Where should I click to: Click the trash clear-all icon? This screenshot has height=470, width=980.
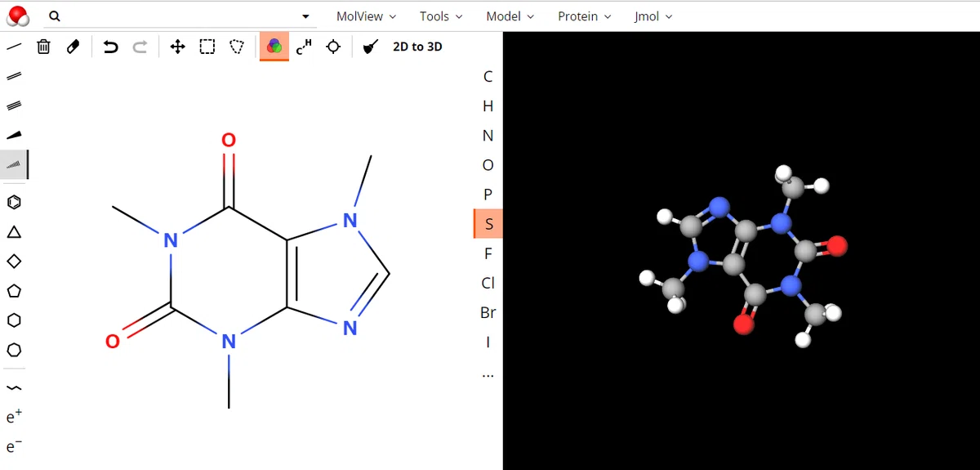(x=44, y=47)
